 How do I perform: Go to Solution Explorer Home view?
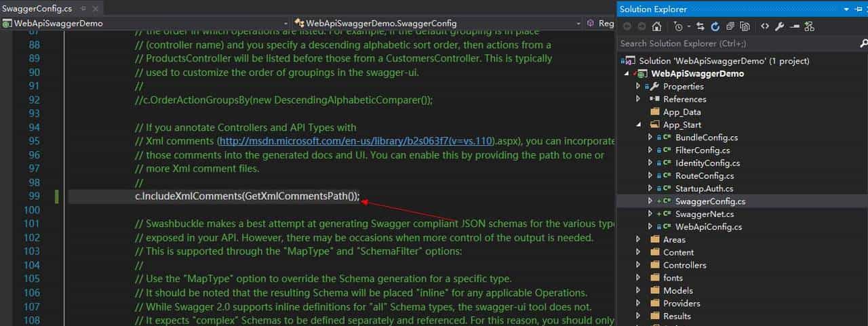point(656,26)
